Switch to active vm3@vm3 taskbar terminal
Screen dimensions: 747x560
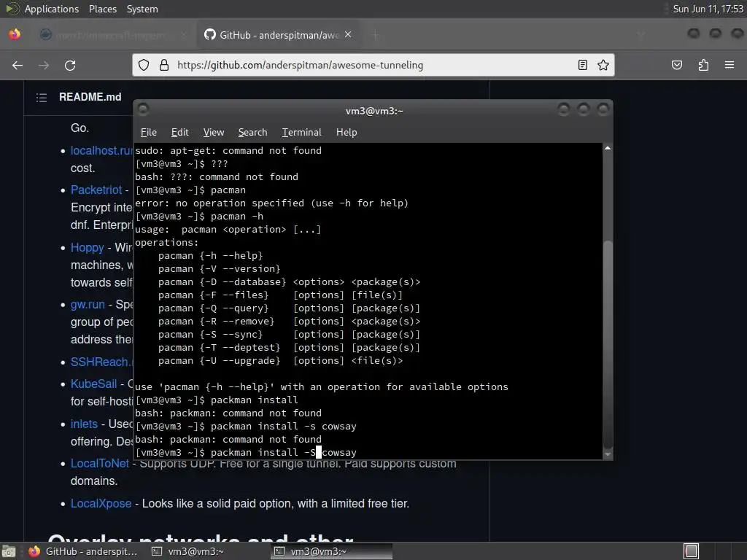point(332,551)
